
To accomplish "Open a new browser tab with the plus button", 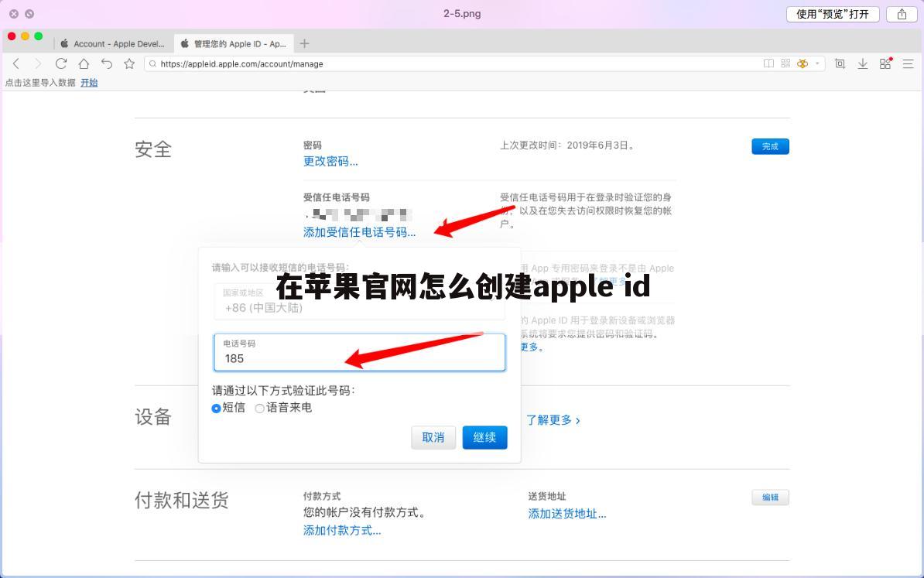I will [x=304, y=43].
